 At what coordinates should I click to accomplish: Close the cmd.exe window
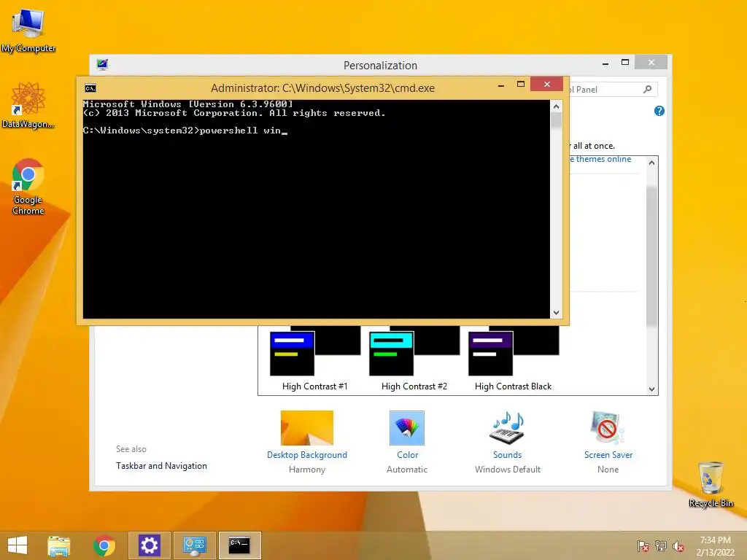pos(547,84)
